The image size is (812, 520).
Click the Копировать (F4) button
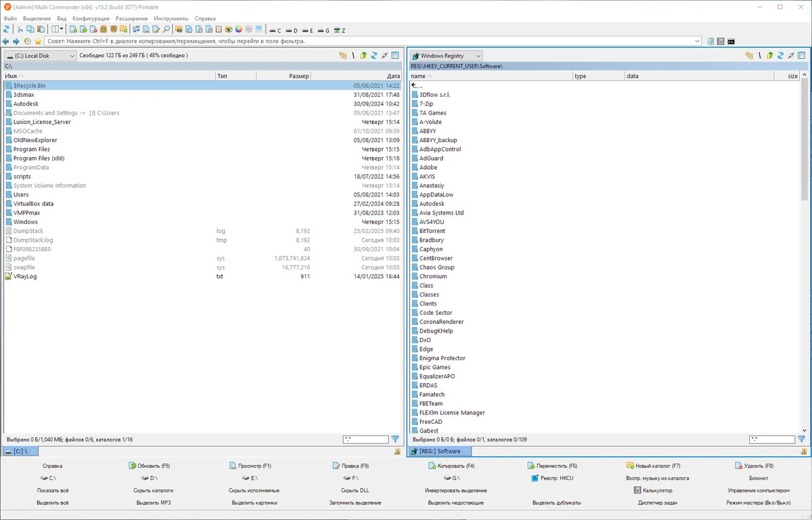tap(451, 466)
